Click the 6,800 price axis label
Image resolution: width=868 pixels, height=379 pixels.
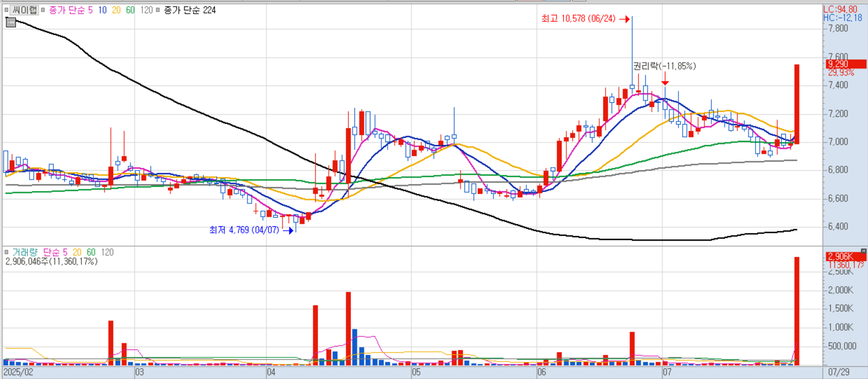pyautogui.click(x=838, y=170)
